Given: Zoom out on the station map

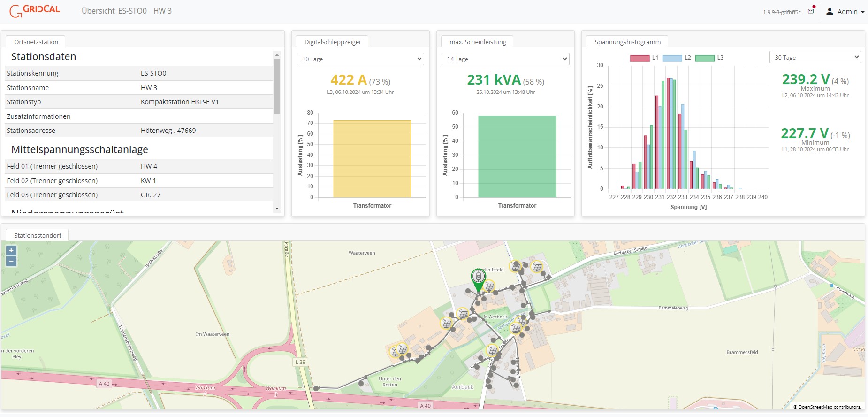Looking at the screenshot, I should pos(11,261).
